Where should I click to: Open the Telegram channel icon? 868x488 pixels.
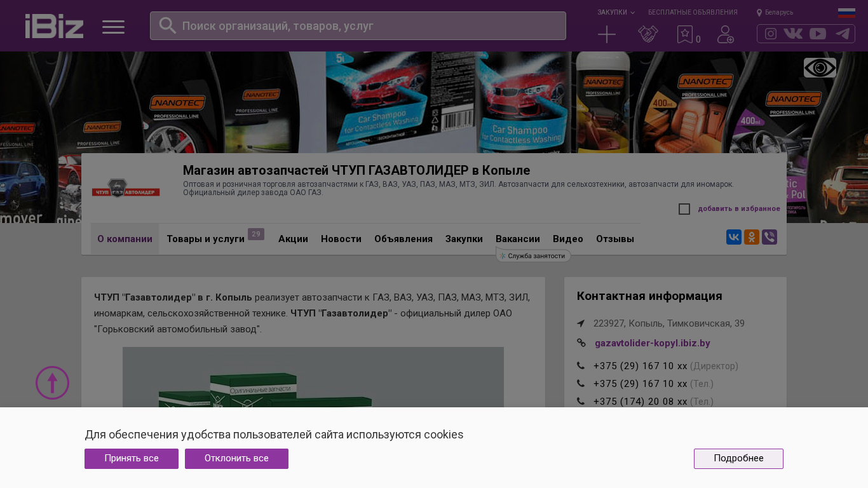point(843,34)
